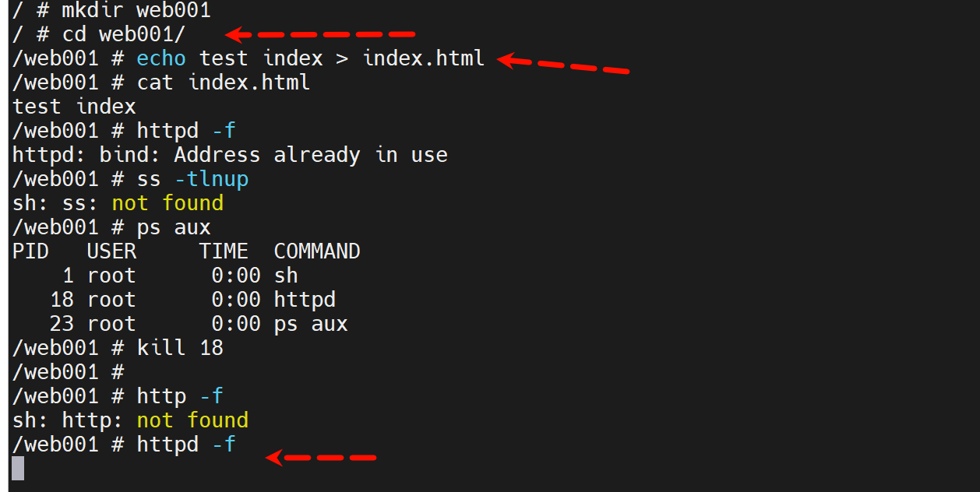Click the red arrow beside cd web001/
Screen dimensions: 980x492
tap(321, 34)
